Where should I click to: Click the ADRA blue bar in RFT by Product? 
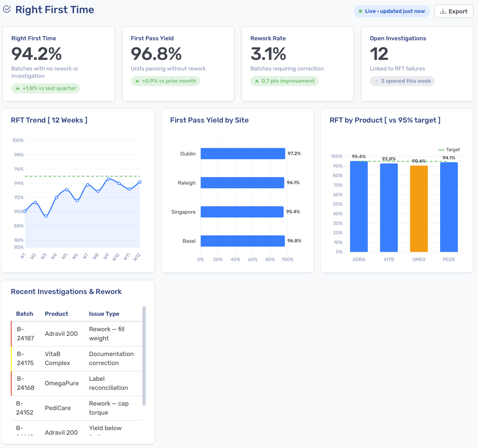(x=359, y=207)
